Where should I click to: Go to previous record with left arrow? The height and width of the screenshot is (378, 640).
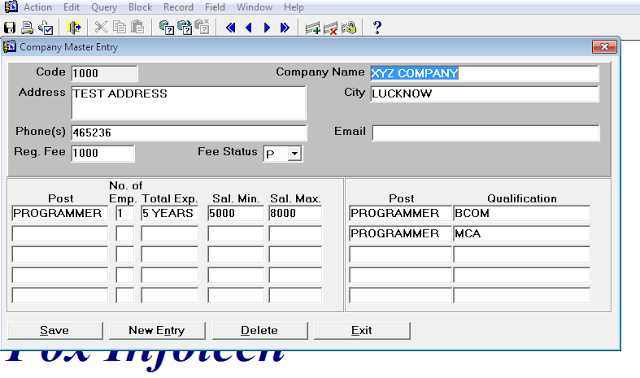pyautogui.click(x=249, y=28)
